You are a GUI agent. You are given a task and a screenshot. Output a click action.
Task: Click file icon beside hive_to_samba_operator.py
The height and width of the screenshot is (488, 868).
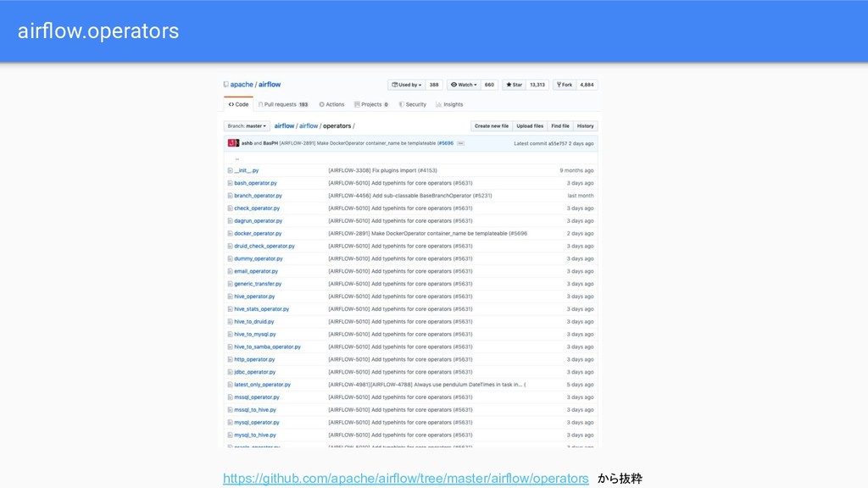pos(230,347)
